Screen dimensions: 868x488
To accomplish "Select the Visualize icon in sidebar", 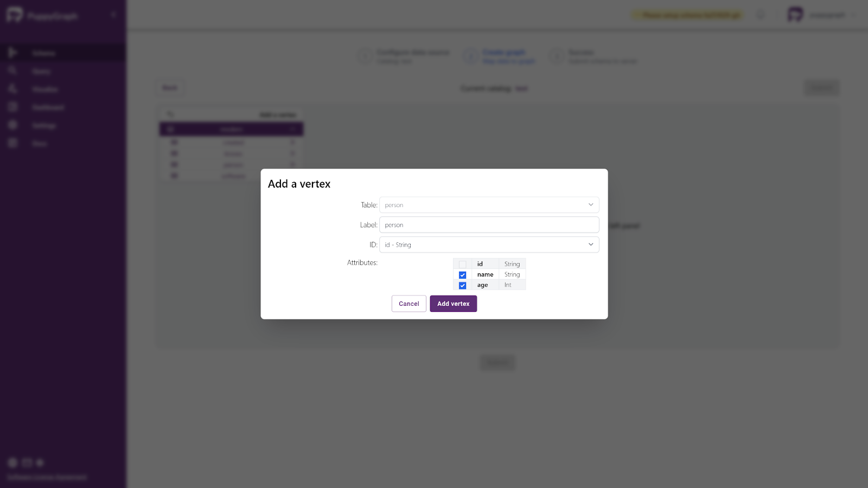I will pyautogui.click(x=13, y=89).
